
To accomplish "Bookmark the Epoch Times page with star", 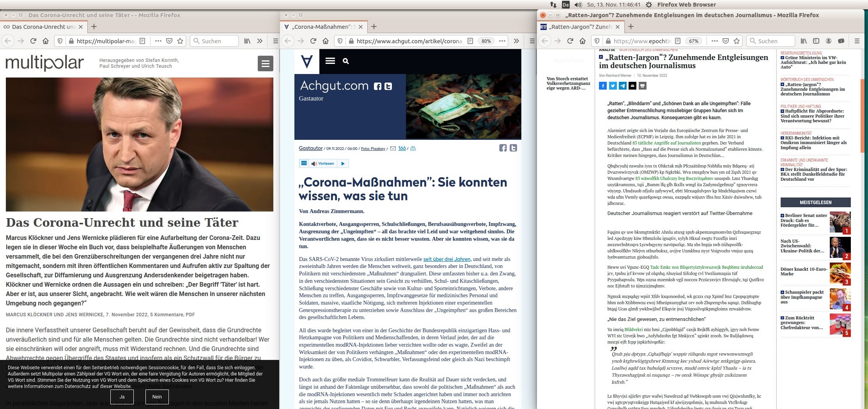I will coord(737,41).
